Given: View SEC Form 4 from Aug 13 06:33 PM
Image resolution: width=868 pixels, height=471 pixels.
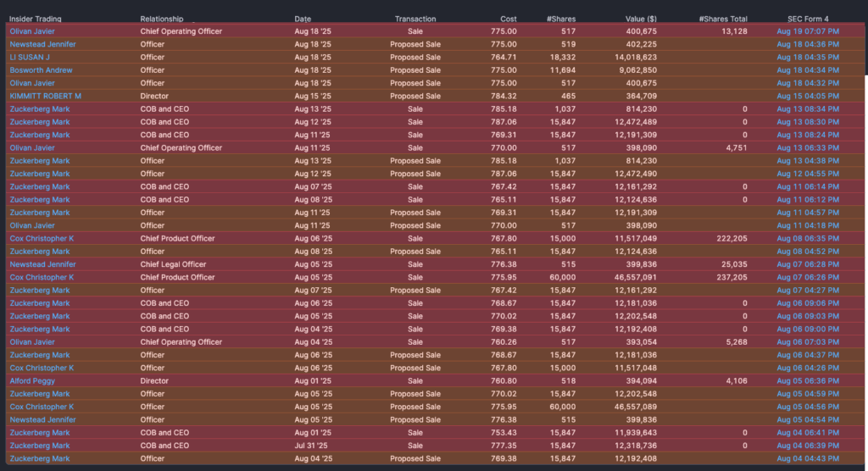Looking at the screenshot, I should tap(808, 147).
